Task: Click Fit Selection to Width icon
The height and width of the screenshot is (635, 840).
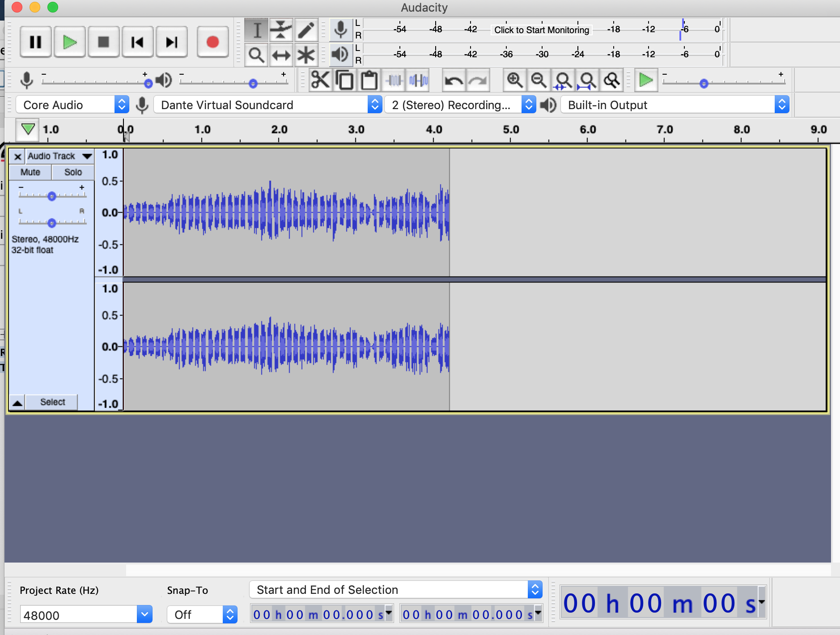Action: coord(563,80)
